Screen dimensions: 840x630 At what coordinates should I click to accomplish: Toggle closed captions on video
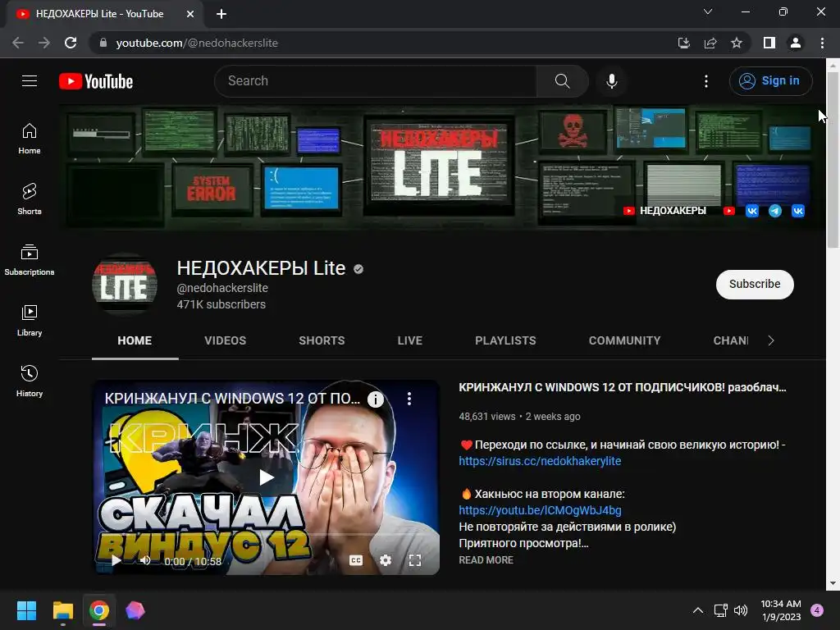click(x=356, y=560)
